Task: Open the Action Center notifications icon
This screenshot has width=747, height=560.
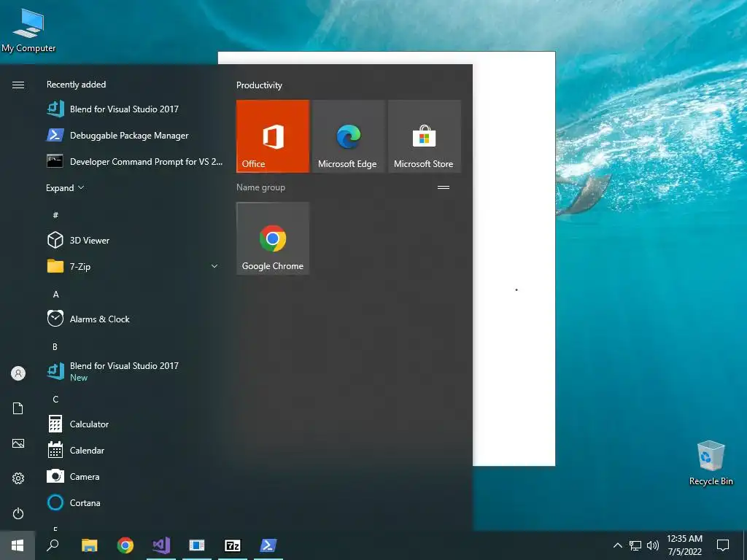Action: 723,545
